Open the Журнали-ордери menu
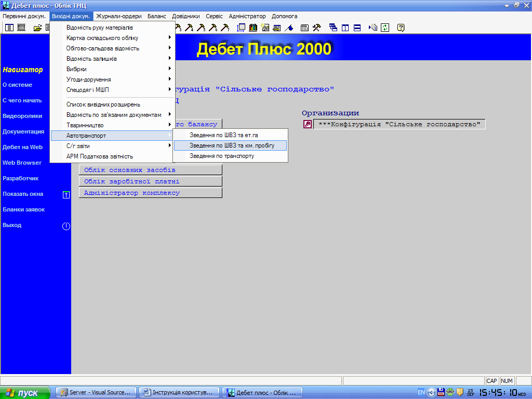The width and height of the screenshot is (532, 399). [x=118, y=16]
